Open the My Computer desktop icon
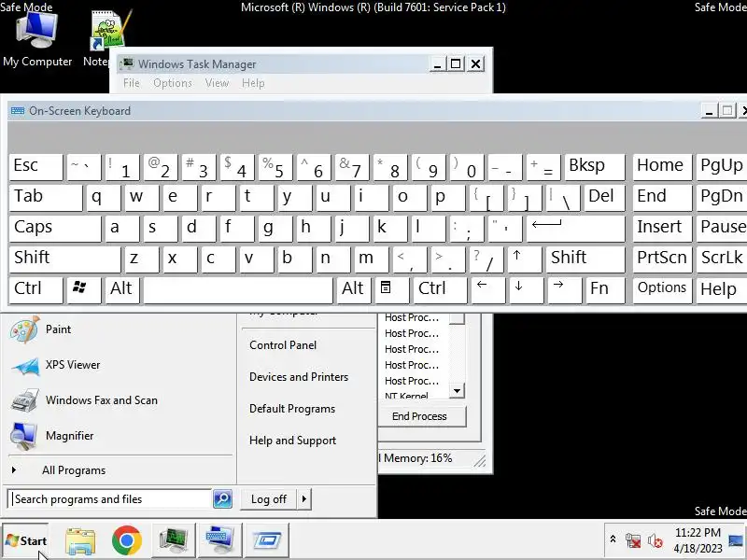This screenshot has height=560, width=747. tap(37, 38)
